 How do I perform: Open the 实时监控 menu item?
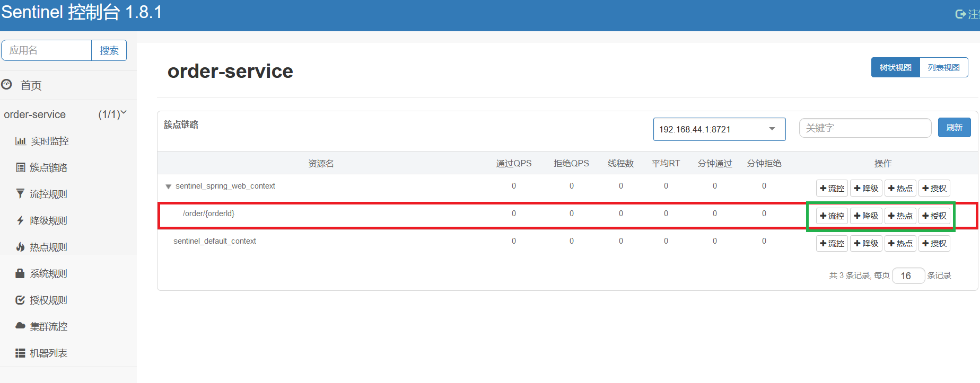click(50, 141)
